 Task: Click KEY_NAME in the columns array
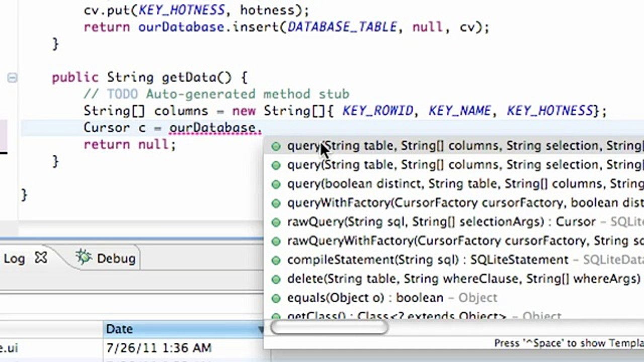460,111
